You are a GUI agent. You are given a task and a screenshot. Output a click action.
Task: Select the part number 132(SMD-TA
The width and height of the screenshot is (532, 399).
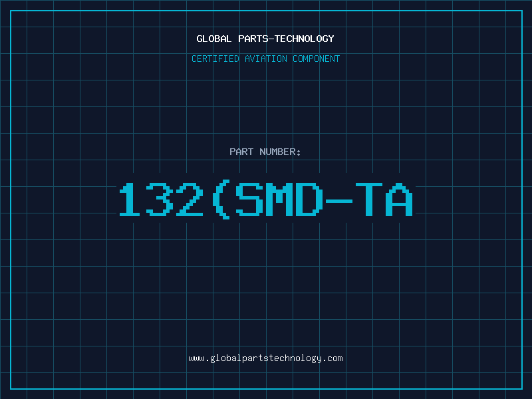[265, 199]
